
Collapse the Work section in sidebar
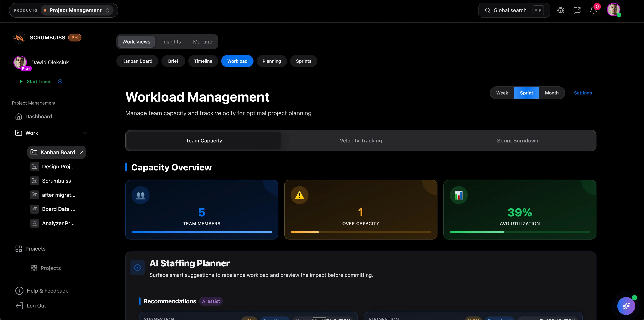click(x=85, y=133)
